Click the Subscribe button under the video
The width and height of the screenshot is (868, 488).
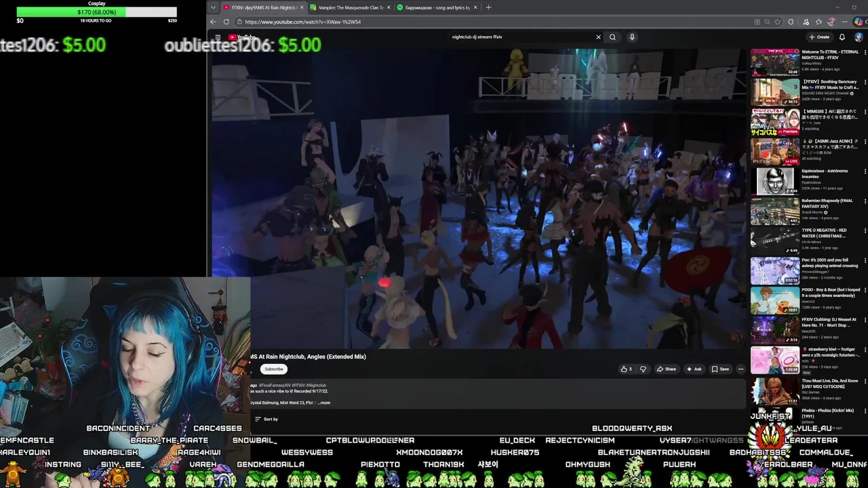pos(274,369)
